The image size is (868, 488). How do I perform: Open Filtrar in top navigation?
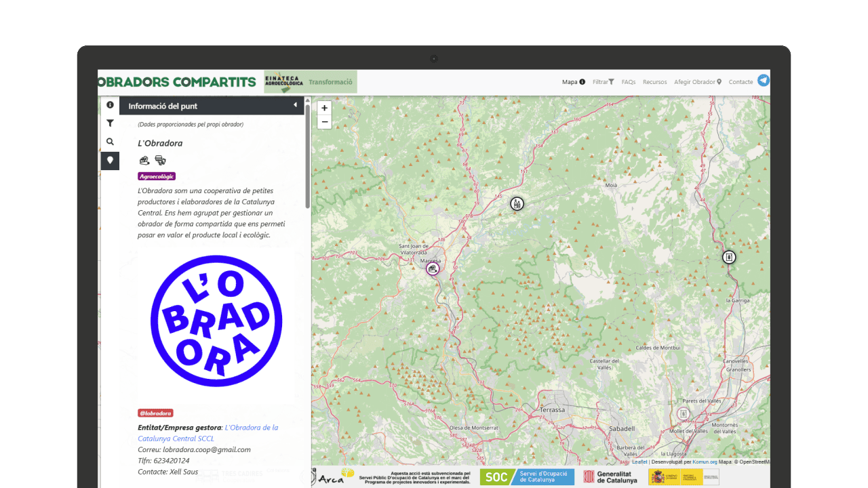tap(604, 82)
